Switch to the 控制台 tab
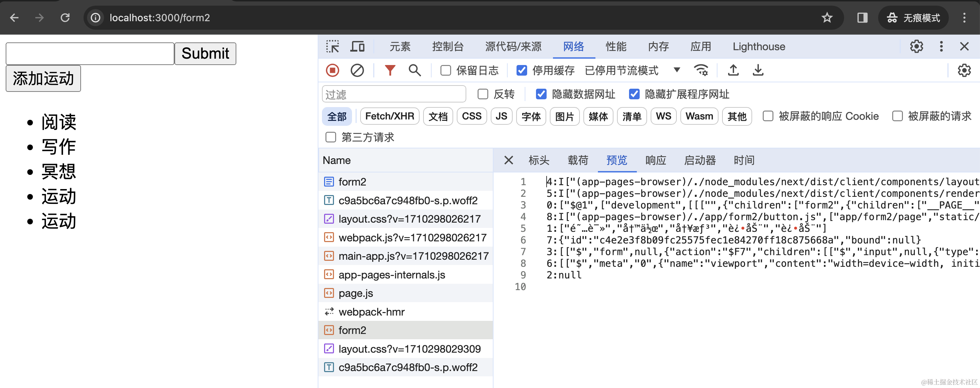 click(448, 47)
